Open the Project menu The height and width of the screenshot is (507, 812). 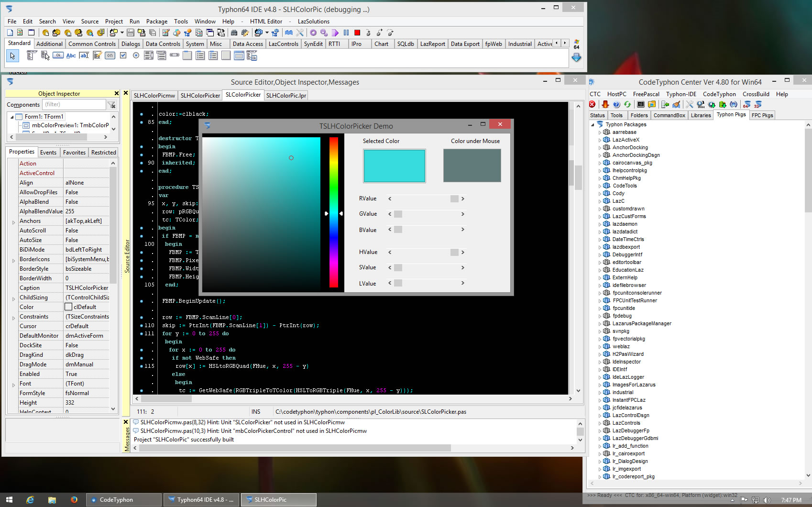coord(114,22)
